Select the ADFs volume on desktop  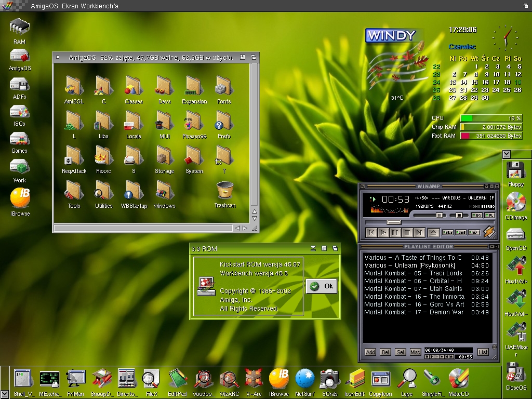[x=19, y=88]
